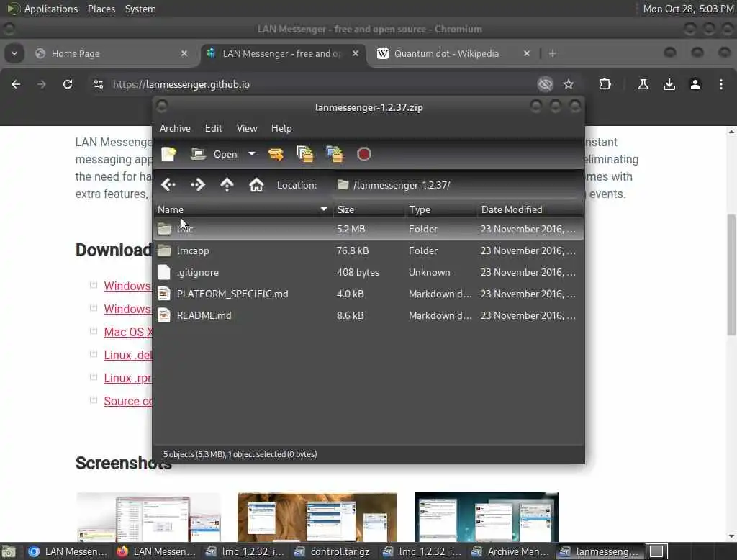Select the PLATFORM_SPECIFIC.md file

[369, 294]
